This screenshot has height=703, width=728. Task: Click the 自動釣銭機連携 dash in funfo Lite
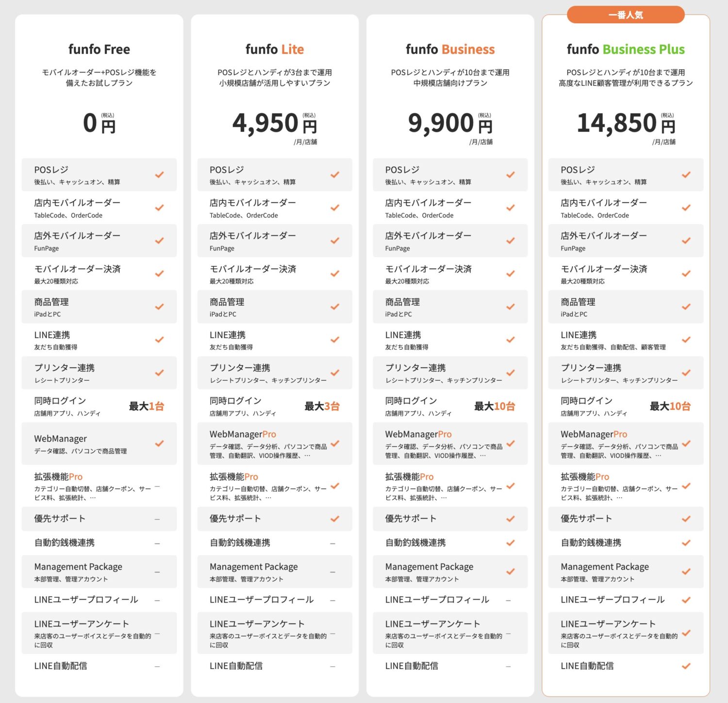(333, 543)
